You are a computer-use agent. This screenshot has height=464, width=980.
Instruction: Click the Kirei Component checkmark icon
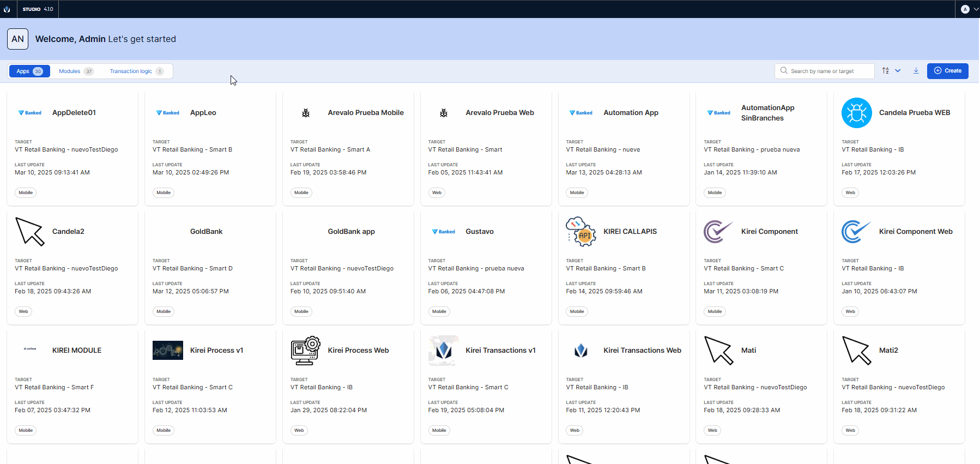pos(718,232)
